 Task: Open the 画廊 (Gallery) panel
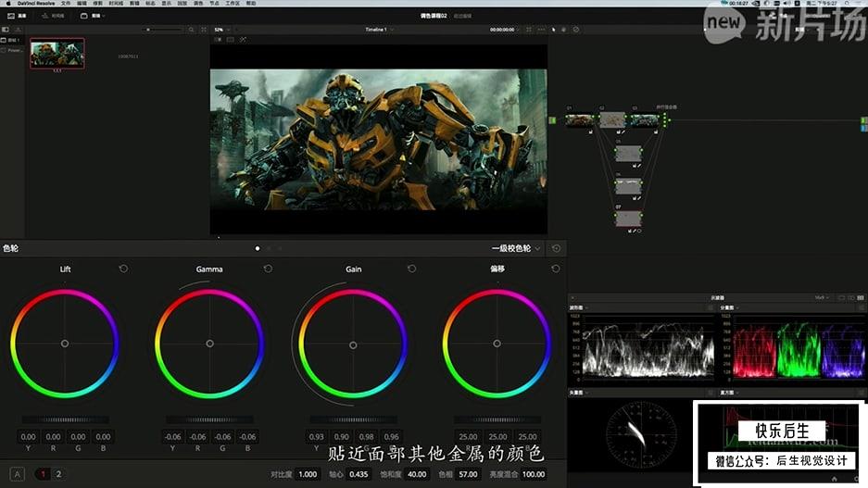[17, 16]
